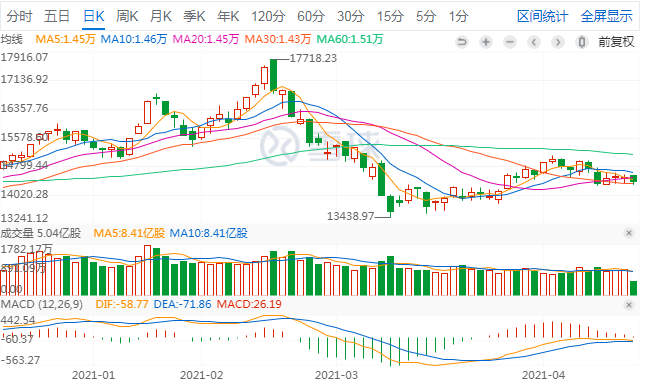Reset the chart view with undo icon

tap(462, 42)
